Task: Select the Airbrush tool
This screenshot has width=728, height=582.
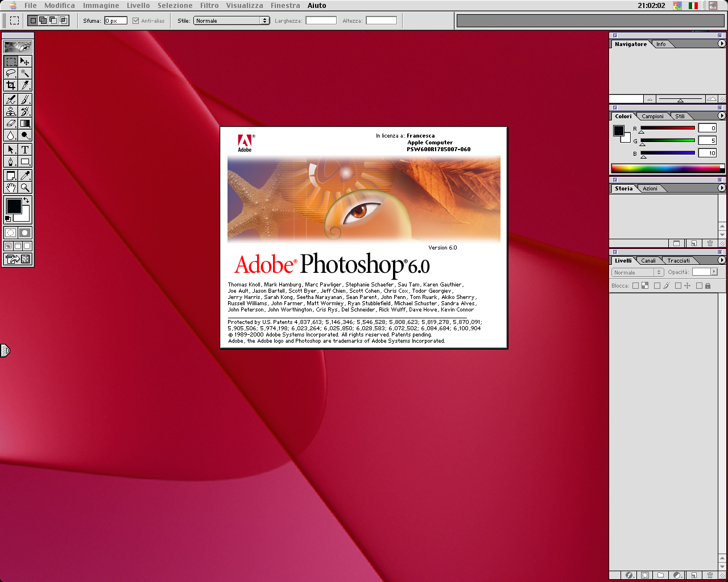Action: click(x=11, y=99)
